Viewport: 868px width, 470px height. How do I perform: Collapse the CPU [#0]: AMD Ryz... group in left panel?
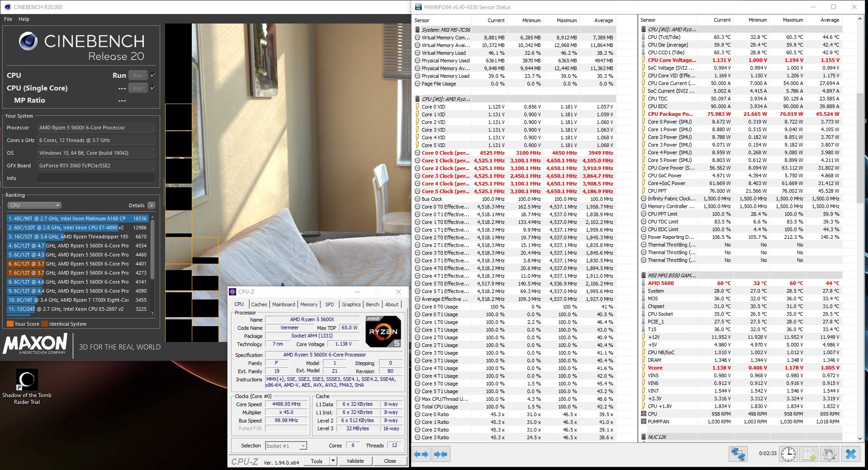[x=417, y=99]
